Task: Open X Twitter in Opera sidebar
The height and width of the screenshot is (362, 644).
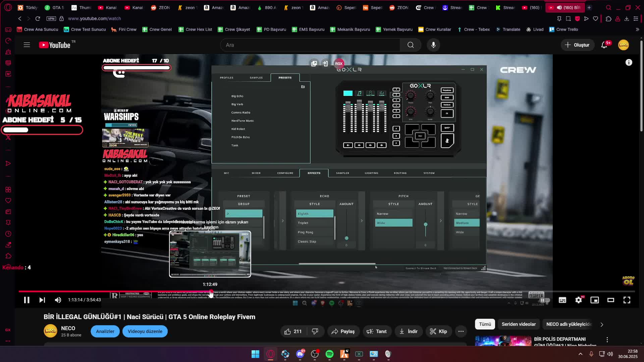Action: (x=8, y=137)
